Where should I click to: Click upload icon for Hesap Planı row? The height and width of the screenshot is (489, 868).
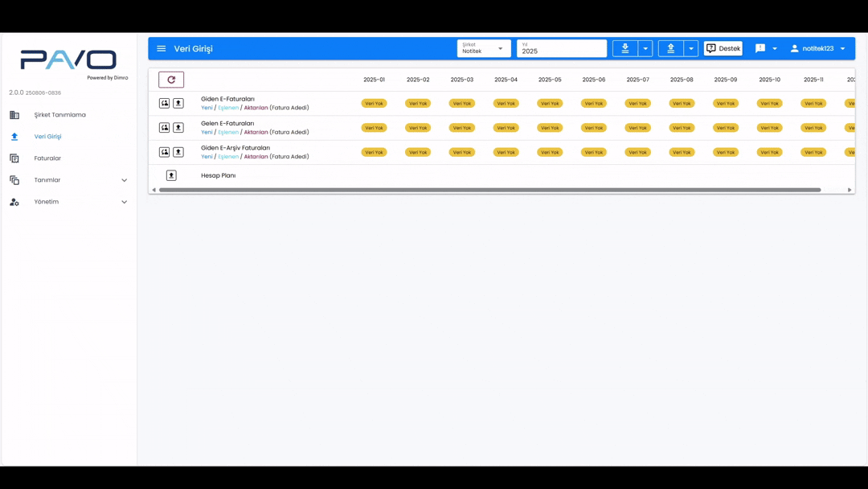pos(171,175)
